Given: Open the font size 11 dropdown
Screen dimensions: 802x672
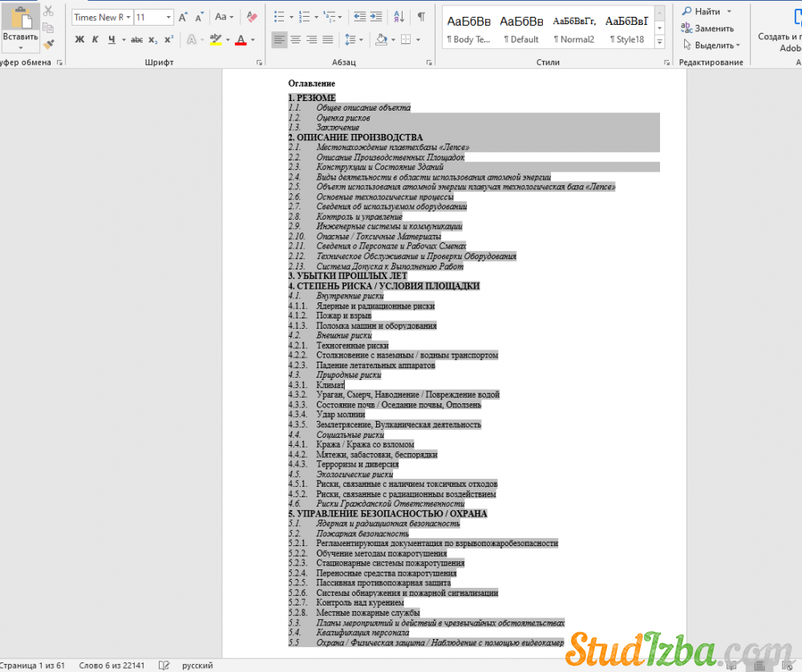Looking at the screenshot, I should tap(168, 18).
